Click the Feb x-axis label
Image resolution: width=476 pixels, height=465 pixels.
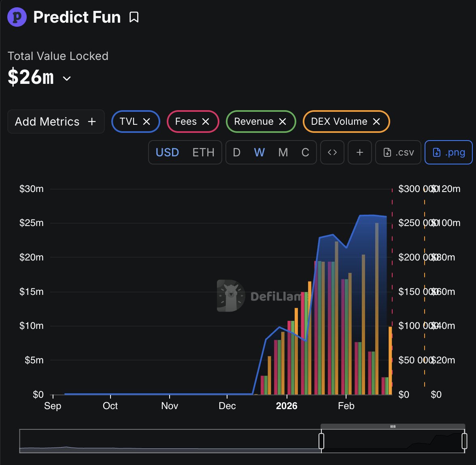click(346, 406)
